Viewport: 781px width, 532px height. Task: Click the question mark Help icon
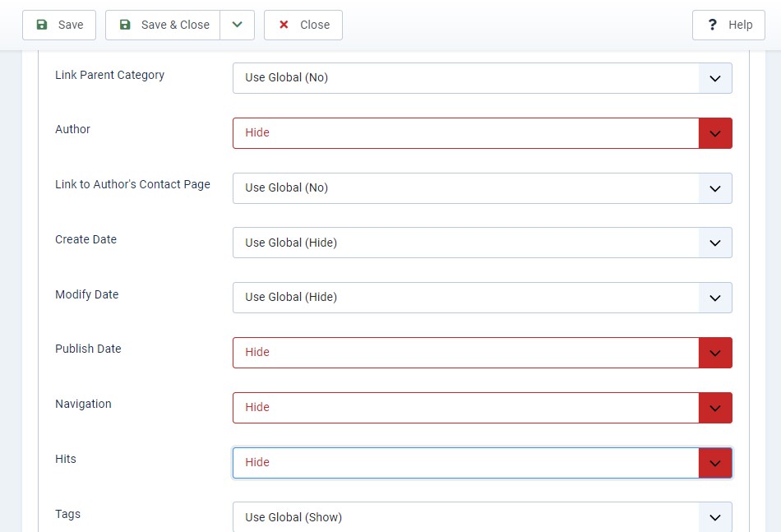(x=713, y=25)
